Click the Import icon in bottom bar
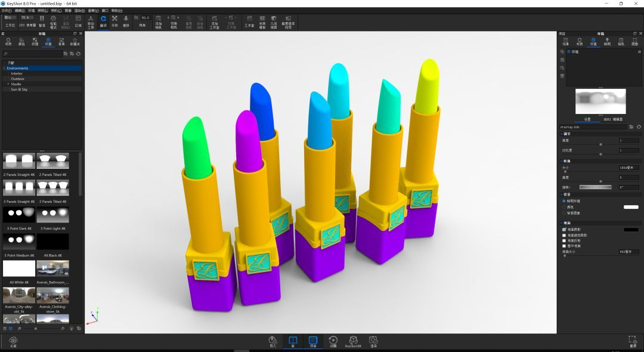Viewport: 644px width, 352px height. [x=273, y=341]
